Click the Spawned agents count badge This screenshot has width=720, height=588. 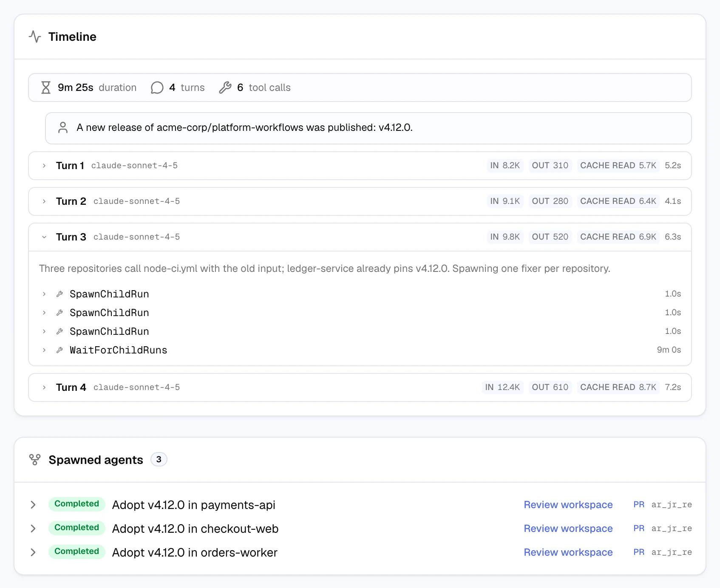coord(159,459)
